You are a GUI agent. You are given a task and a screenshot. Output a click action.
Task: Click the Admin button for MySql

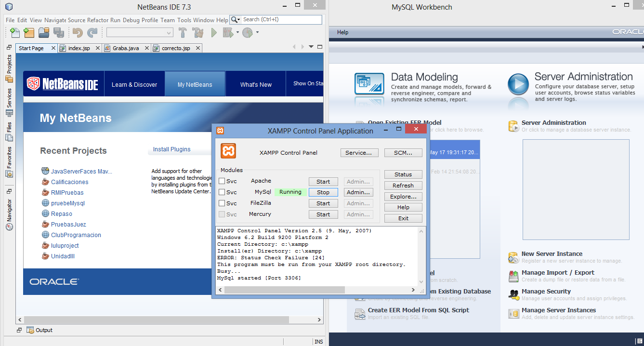click(358, 192)
